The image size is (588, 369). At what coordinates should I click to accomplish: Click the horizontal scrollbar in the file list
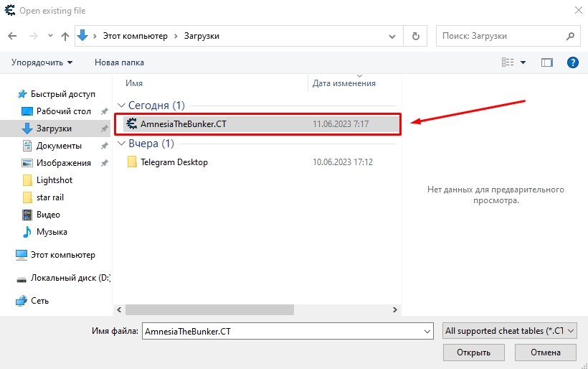[209, 309]
